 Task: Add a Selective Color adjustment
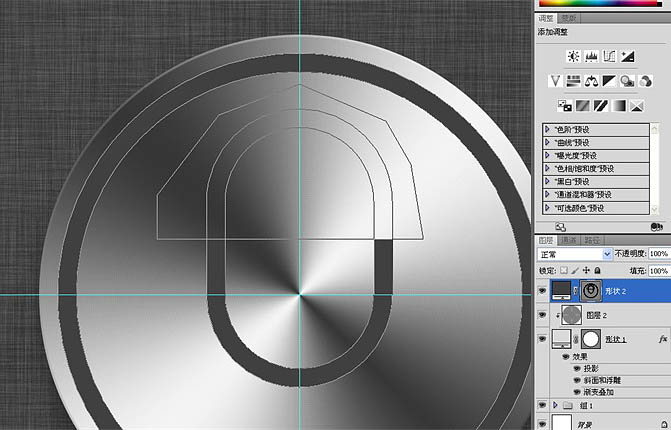coord(637,106)
